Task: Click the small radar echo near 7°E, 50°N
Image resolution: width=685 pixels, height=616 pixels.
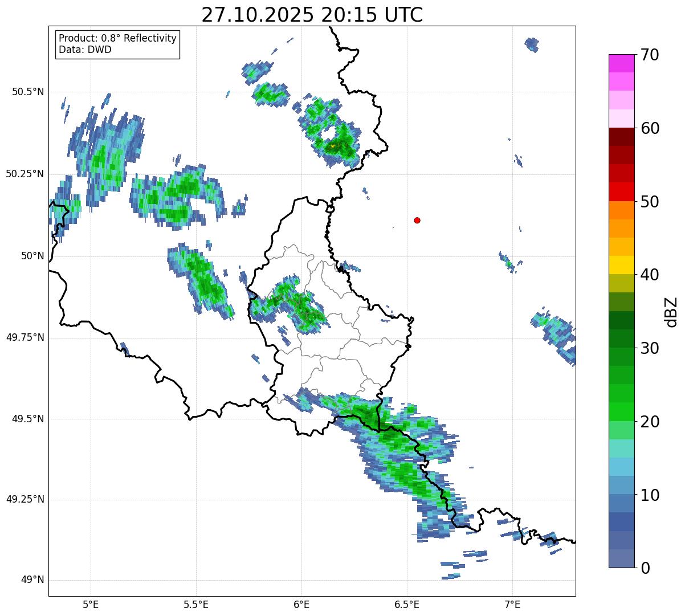Action: point(507,262)
